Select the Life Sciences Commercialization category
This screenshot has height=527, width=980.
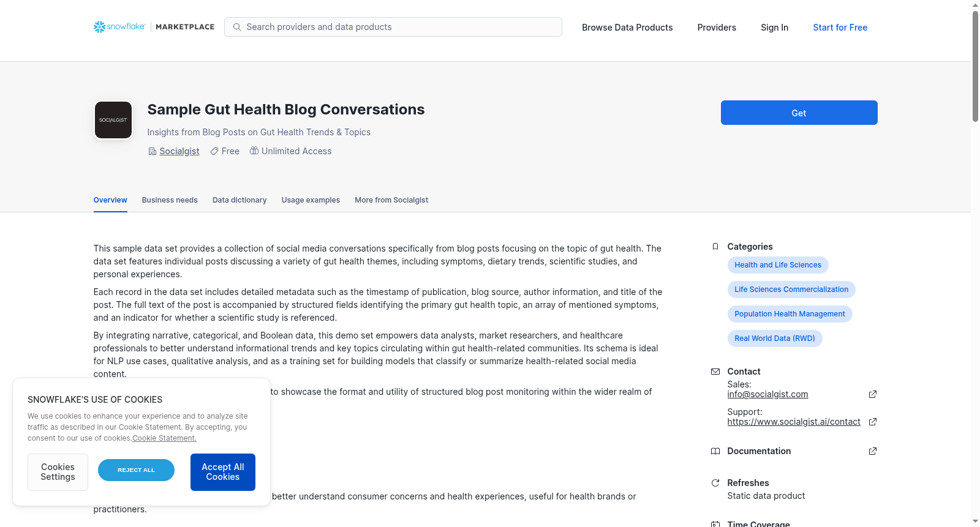click(791, 290)
